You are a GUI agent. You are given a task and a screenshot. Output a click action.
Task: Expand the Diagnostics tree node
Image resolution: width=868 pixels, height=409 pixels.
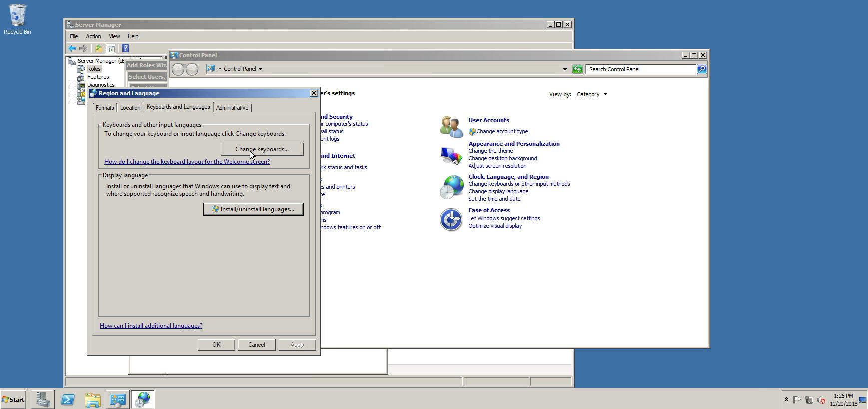pyautogui.click(x=72, y=85)
